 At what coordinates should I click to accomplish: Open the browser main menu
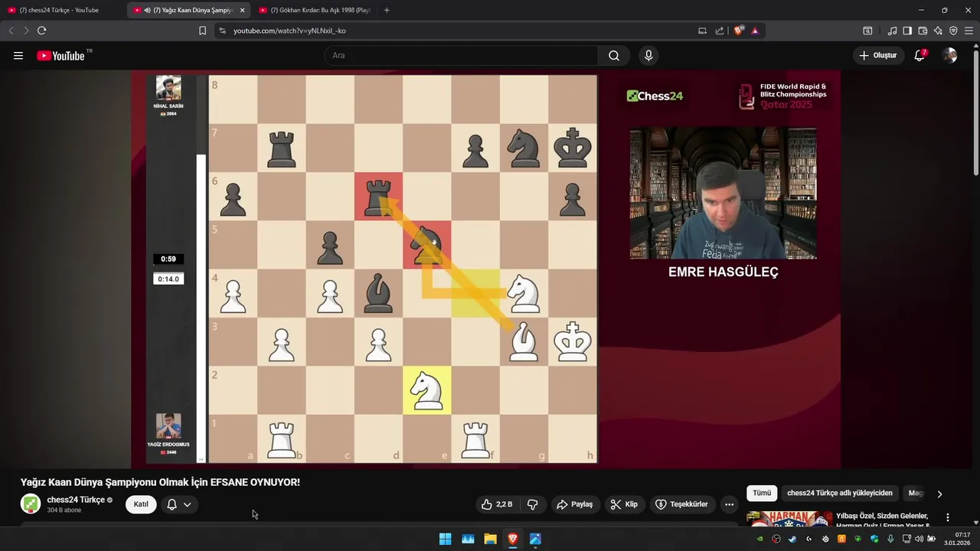[969, 31]
